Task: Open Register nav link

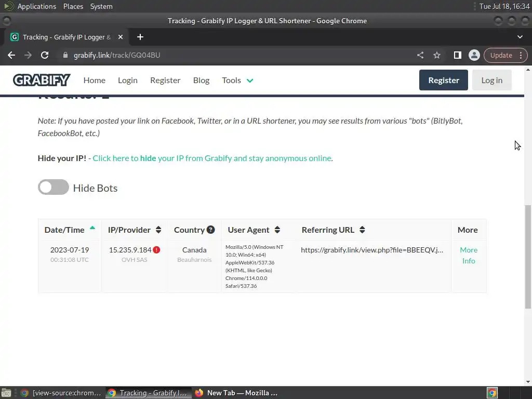Action: [x=165, y=81]
